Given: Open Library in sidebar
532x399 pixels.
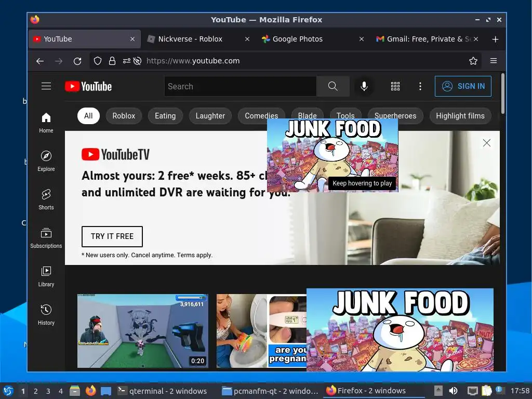Looking at the screenshot, I should (x=46, y=276).
